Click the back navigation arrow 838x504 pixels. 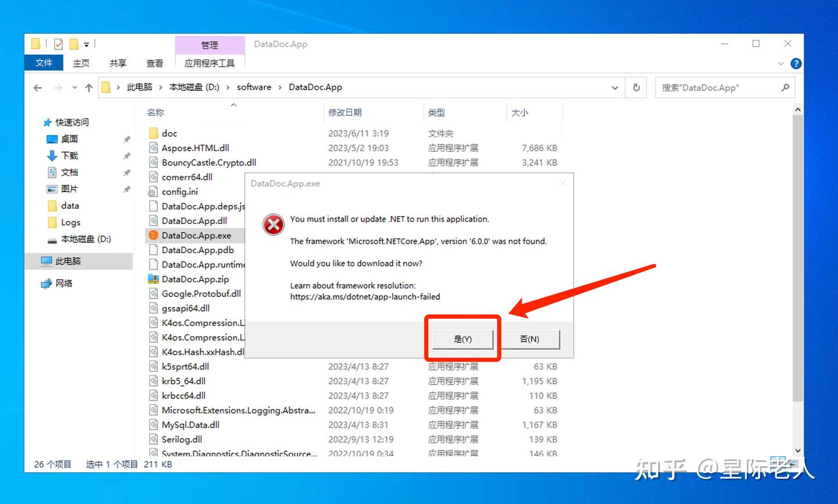[38, 87]
